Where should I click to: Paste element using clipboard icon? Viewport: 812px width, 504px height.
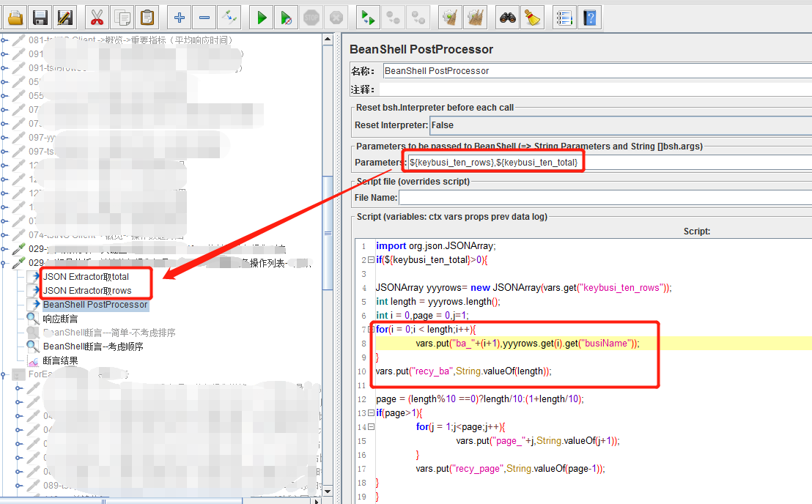(x=147, y=18)
